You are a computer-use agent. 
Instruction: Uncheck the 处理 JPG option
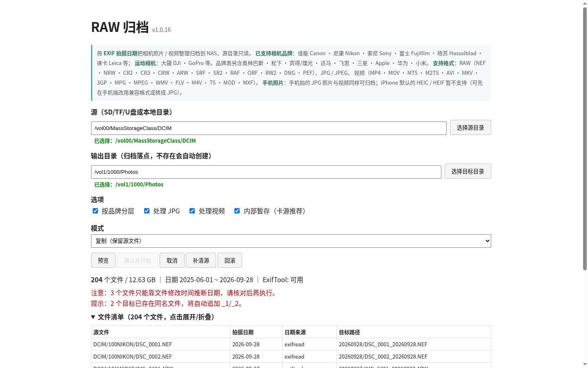click(147, 211)
